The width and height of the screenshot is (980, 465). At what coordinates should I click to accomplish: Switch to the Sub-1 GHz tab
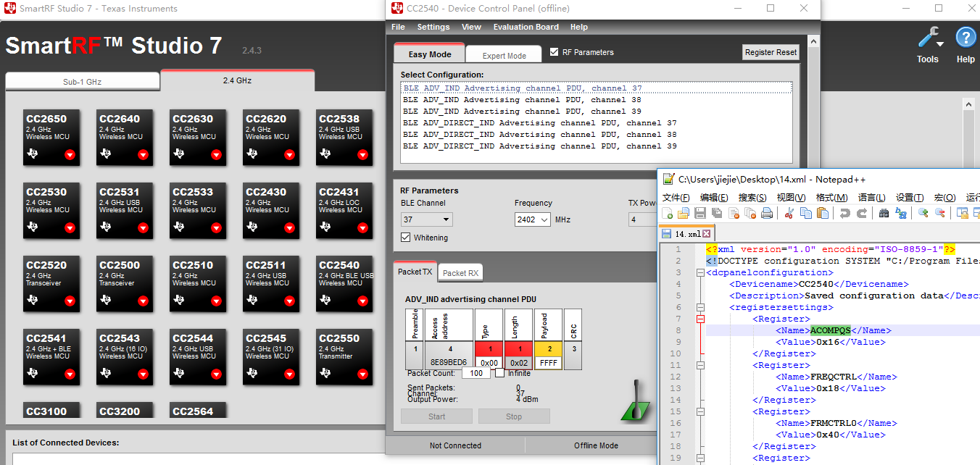point(82,82)
